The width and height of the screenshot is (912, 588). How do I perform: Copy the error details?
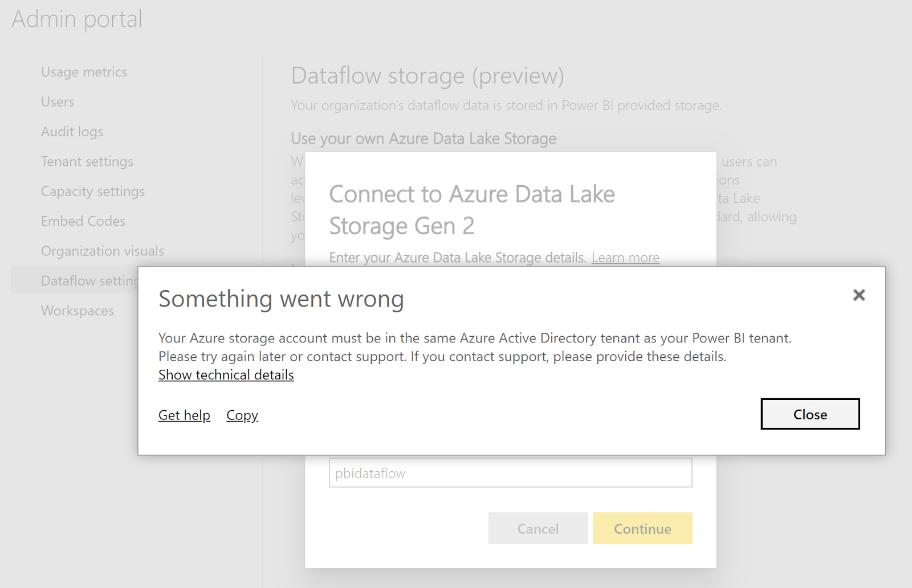point(242,415)
